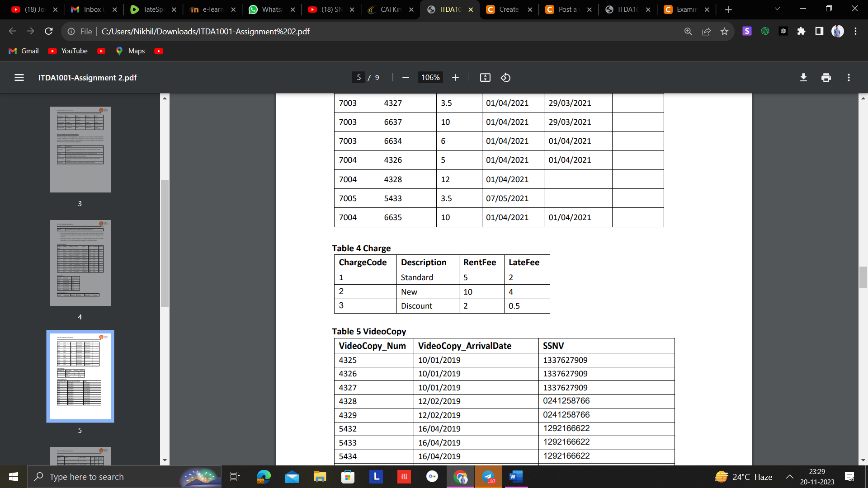Open the Gmail bookmark shortcut
This screenshot has width=868, height=488.
(x=23, y=51)
